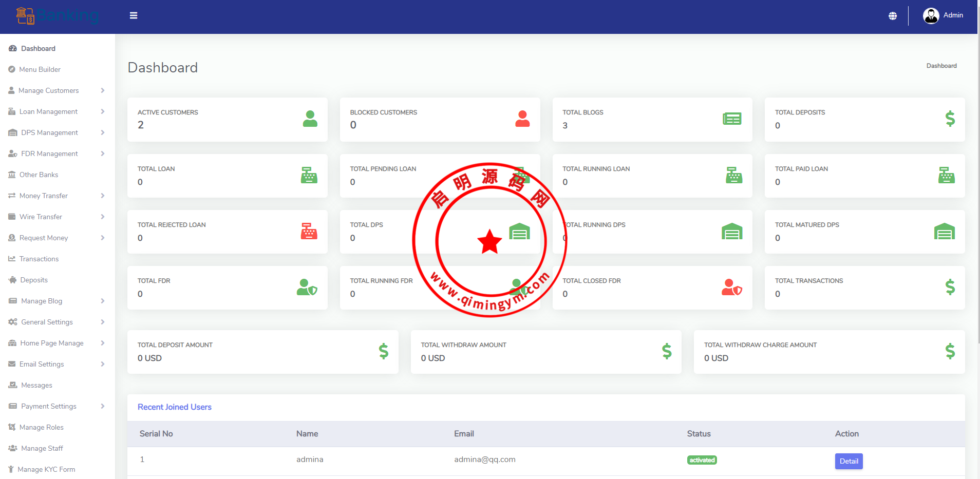The width and height of the screenshot is (980, 479).
Task: Go to Transactions in the sidebar
Action: pyautogui.click(x=39, y=259)
